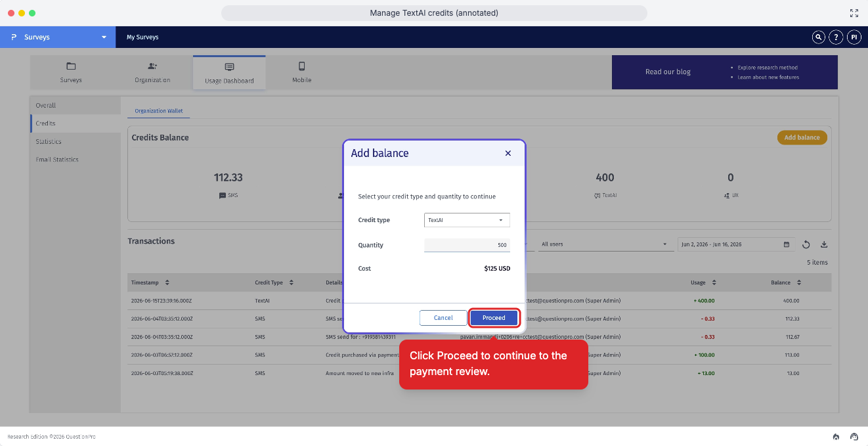Open the help question mark icon
The height and width of the screenshot is (446, 868).
pyautogui.click(x=836, y=37)
